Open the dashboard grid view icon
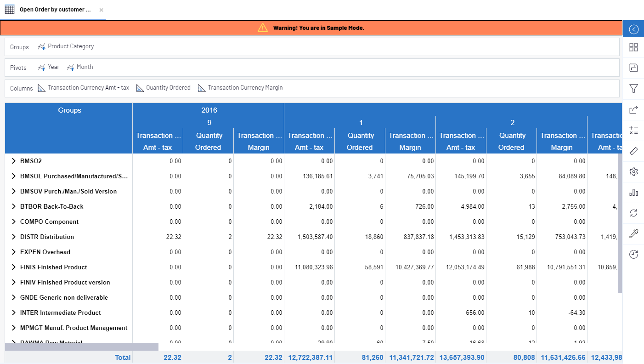This screenshot has height=364, width=644. [633, 47]
